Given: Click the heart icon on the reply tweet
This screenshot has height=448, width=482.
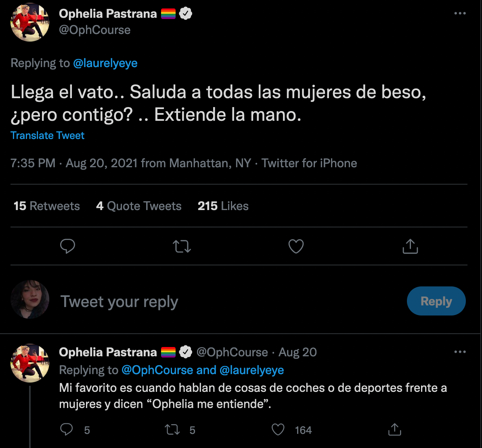Looking at the screenshot, I should click(278, 430).
